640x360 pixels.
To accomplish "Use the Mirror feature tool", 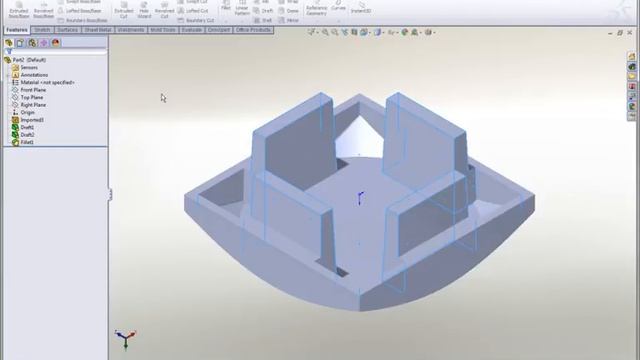I will (289, 20).
